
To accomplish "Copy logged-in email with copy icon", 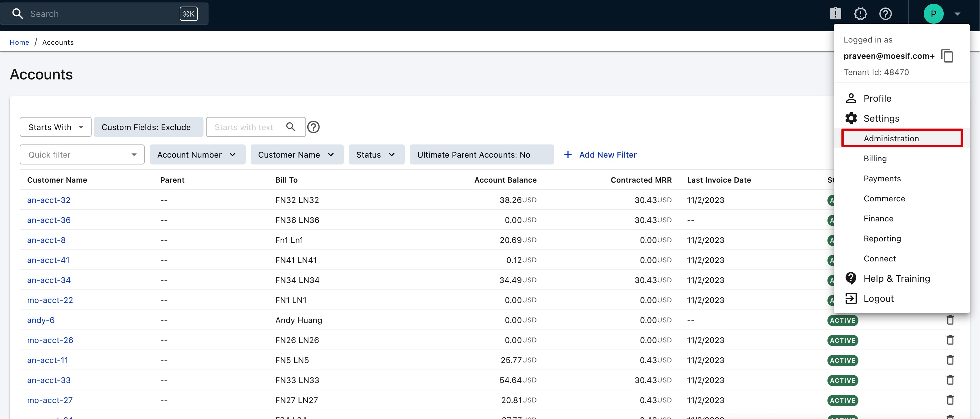I will pyautogui.click(x=947, y=56).
